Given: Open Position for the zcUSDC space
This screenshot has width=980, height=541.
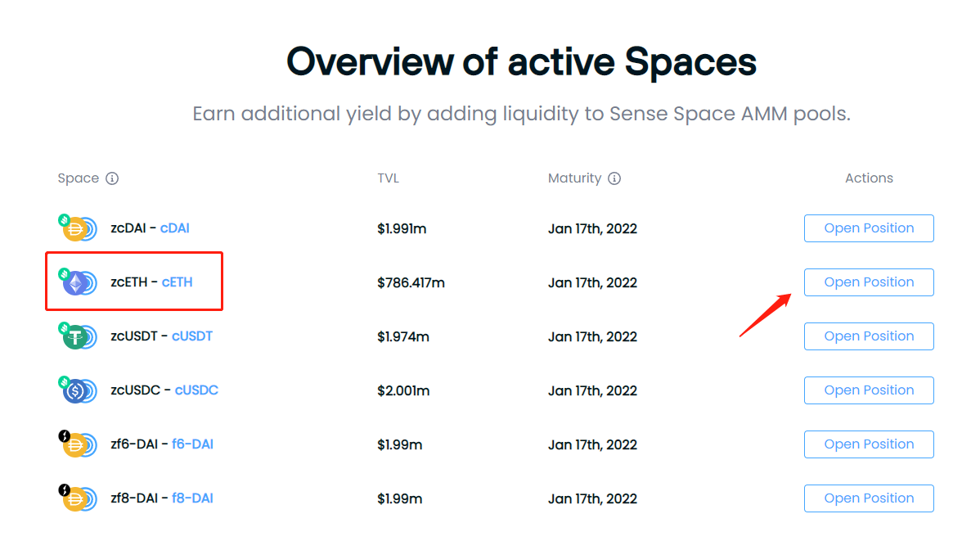Looking at the screenshot, I should (x=869, y=390).
